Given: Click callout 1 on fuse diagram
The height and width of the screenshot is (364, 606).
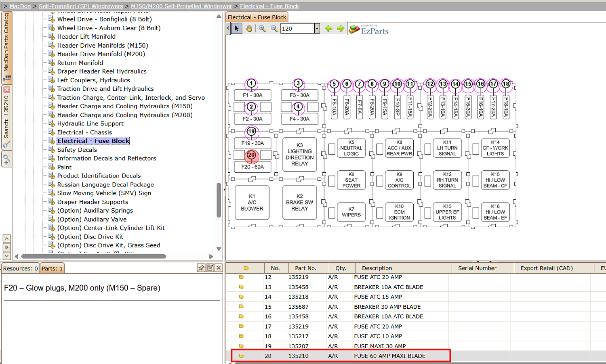Looking at the screenshot, I should pyautogui.click(x=251, y=84).
